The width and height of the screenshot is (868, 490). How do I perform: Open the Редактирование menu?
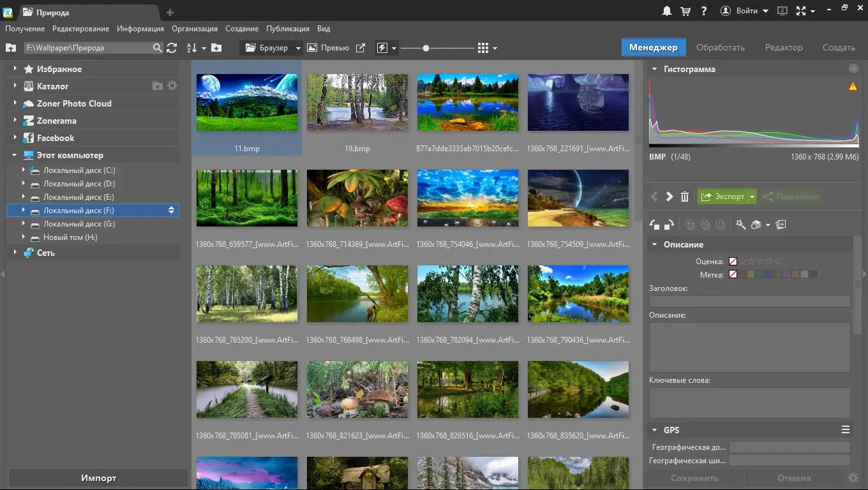(80, 29)
